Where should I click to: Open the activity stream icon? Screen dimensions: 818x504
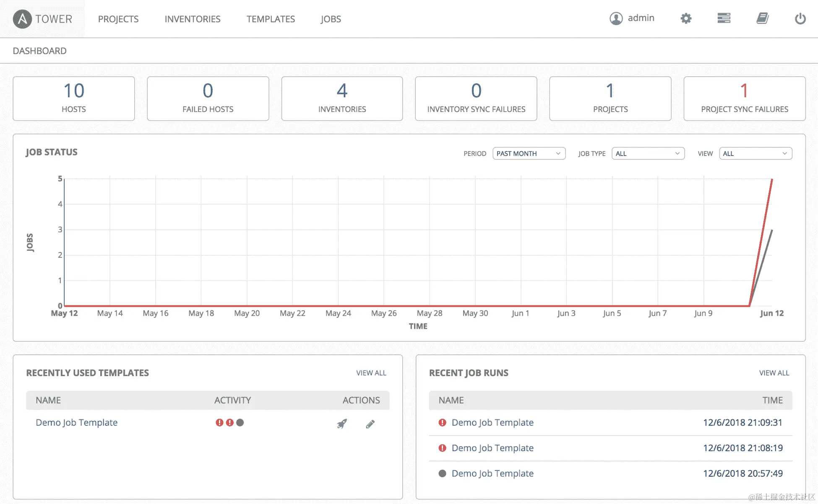point(724,18)
